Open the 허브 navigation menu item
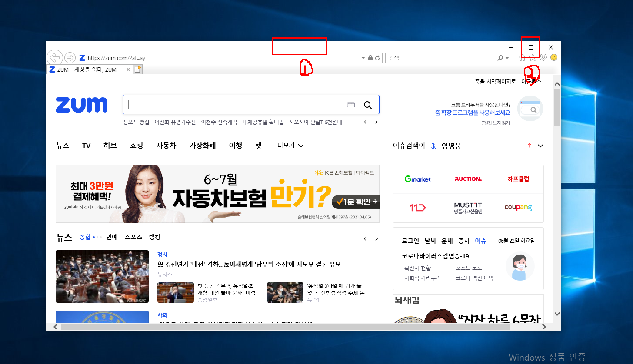Viewport: 633px width, 364px height. coord(110,146)
